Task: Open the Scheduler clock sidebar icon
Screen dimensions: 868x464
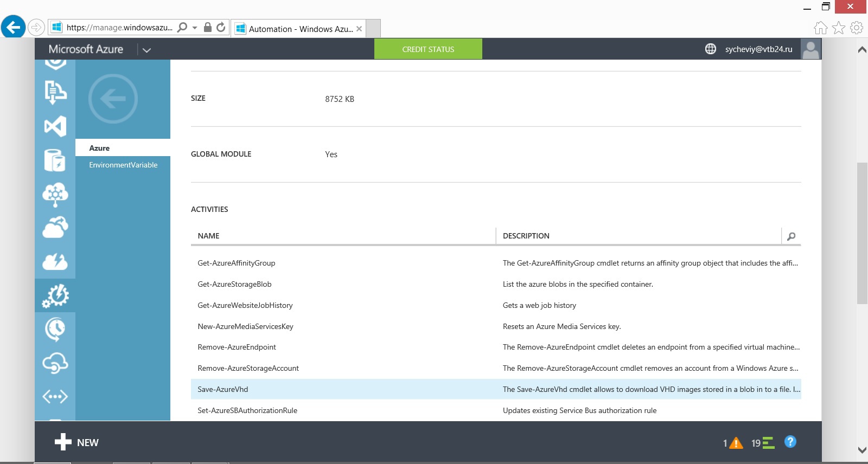Action: [x=55, y=329]
